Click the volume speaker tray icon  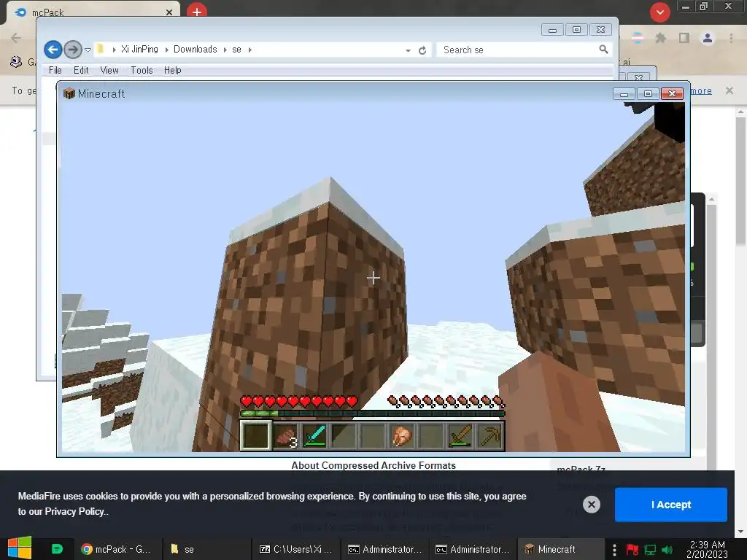pyautogui.click(x=667, y=550)
